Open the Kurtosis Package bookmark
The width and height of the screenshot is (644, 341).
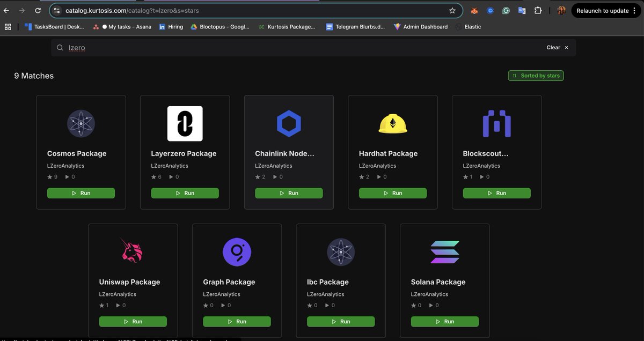287,27
